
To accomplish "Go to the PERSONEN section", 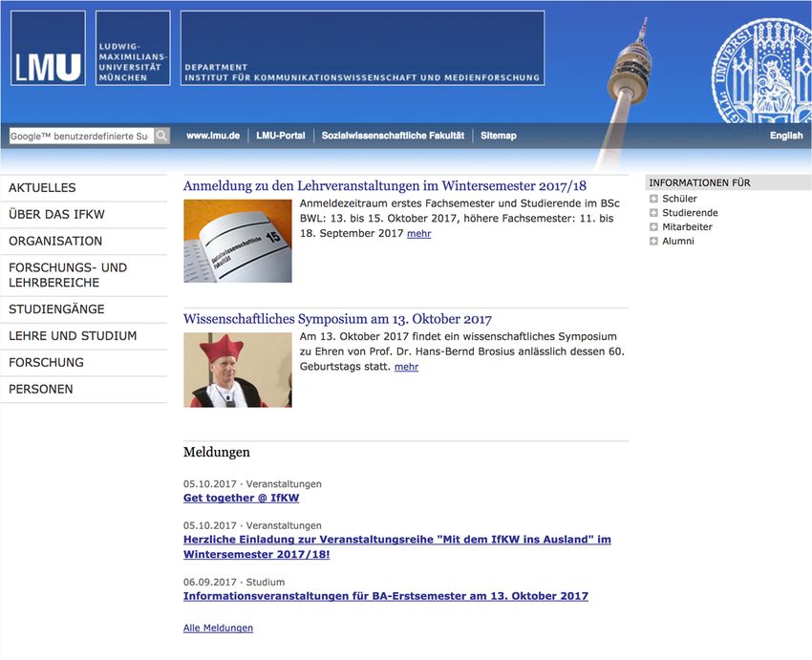I will click(41, 389).
